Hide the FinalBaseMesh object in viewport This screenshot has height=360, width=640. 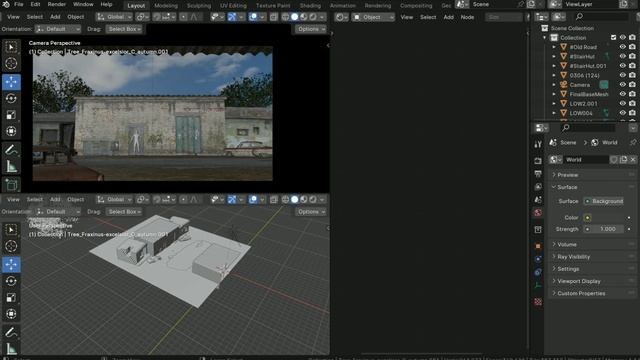click(x=622, y=94)
